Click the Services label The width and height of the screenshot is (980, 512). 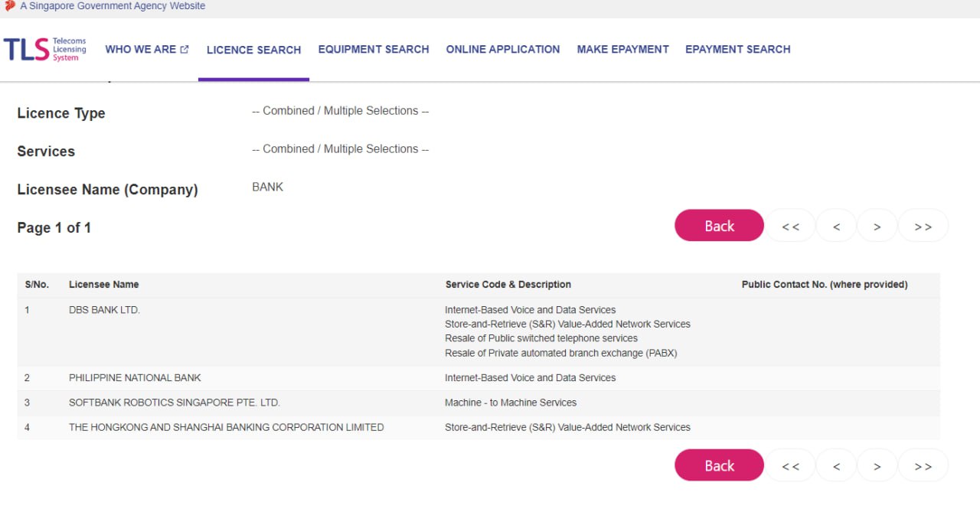click(x=46, y=152)
